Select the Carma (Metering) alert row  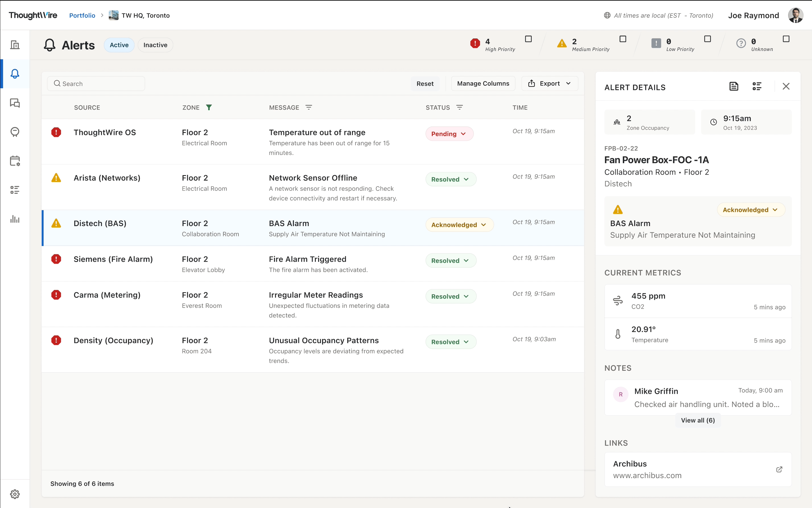click(x=313, y=304)
